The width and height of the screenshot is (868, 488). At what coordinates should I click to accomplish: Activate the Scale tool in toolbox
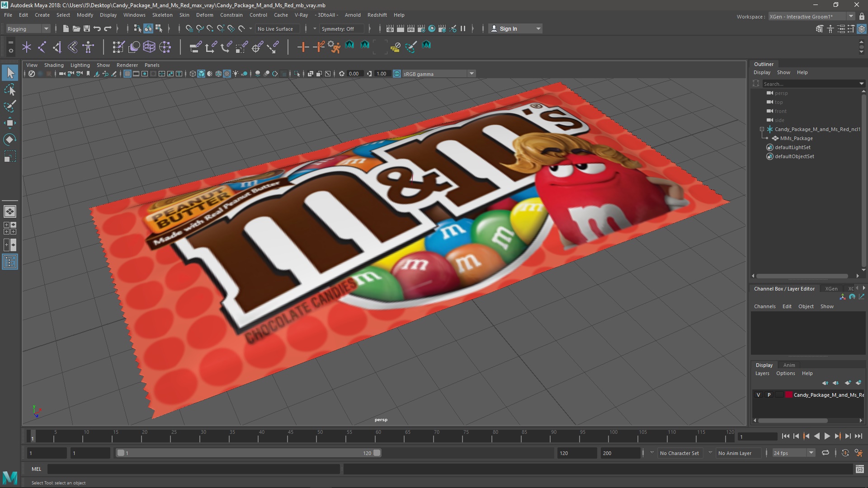10,156
